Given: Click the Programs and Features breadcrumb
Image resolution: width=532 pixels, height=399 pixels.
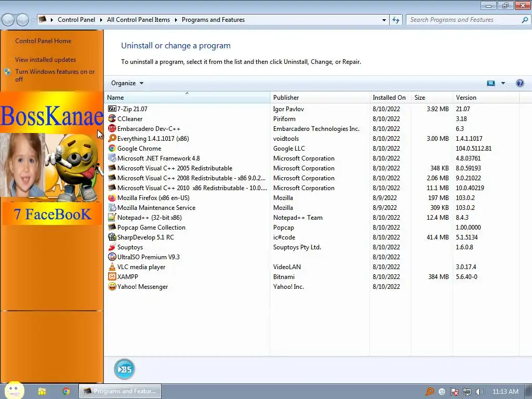Looking at the screenshot, I should pyautogui.click(x=213, y=20).
